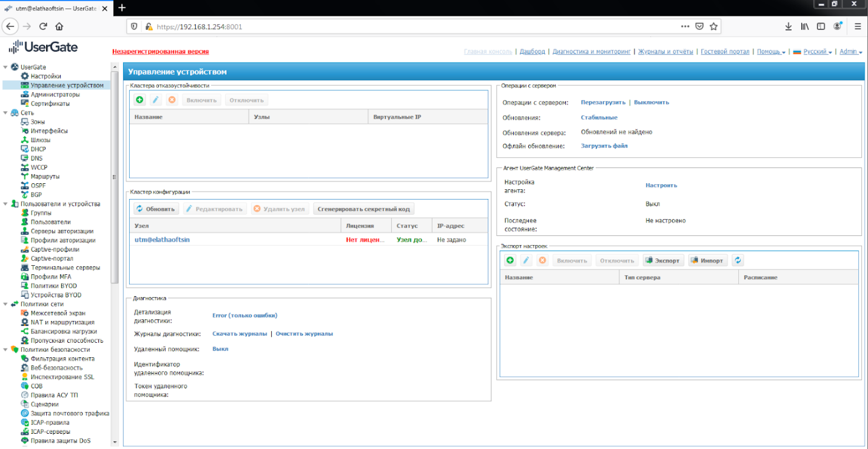
Task: Select Зоны in the network section
Action: coord(38,122)
